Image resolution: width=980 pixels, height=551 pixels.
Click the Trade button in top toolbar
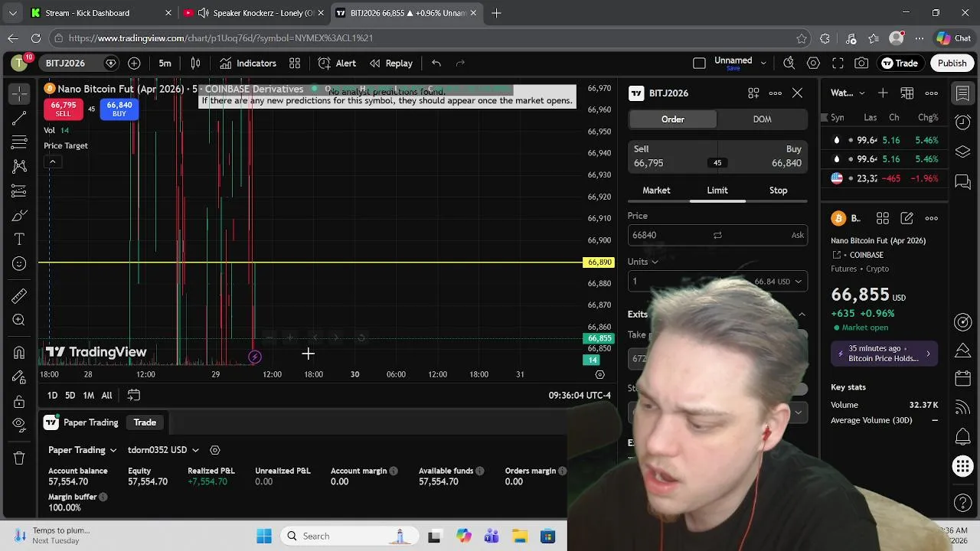[x=900, y=64]
